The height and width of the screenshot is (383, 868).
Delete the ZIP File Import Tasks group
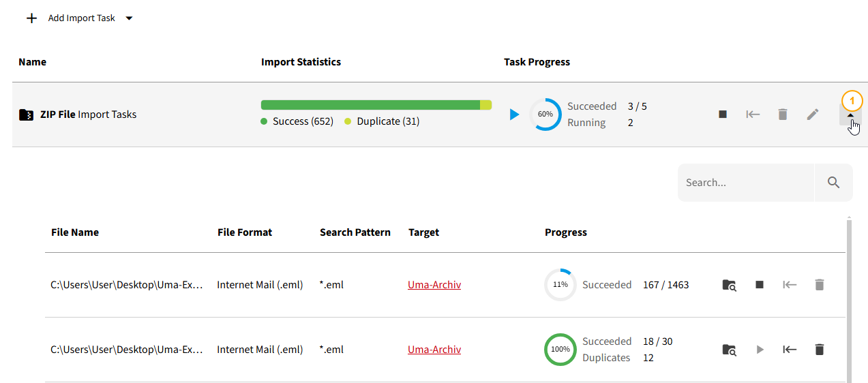tap(783, 114)
